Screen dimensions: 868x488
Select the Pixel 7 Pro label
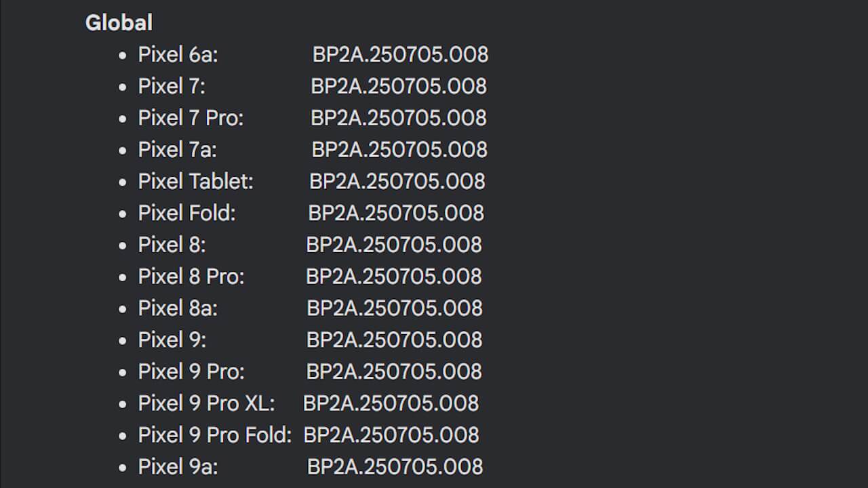pos(191,118)
